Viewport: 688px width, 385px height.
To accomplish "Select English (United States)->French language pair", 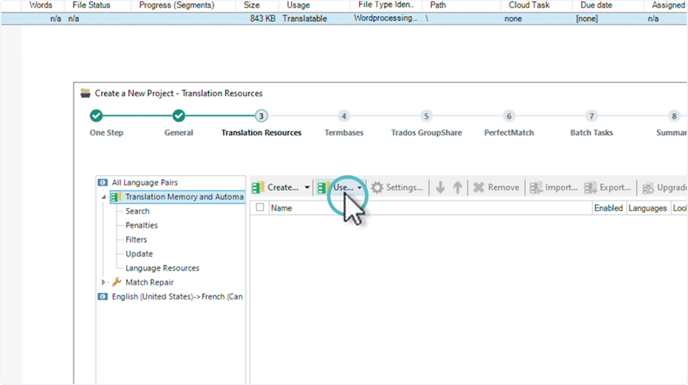I will [177, 297].
